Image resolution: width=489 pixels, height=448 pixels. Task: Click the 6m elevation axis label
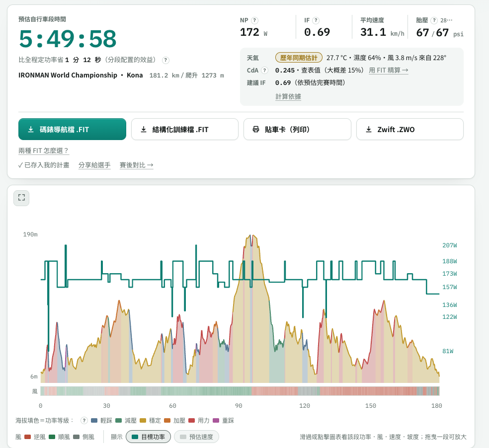[34, 376]
